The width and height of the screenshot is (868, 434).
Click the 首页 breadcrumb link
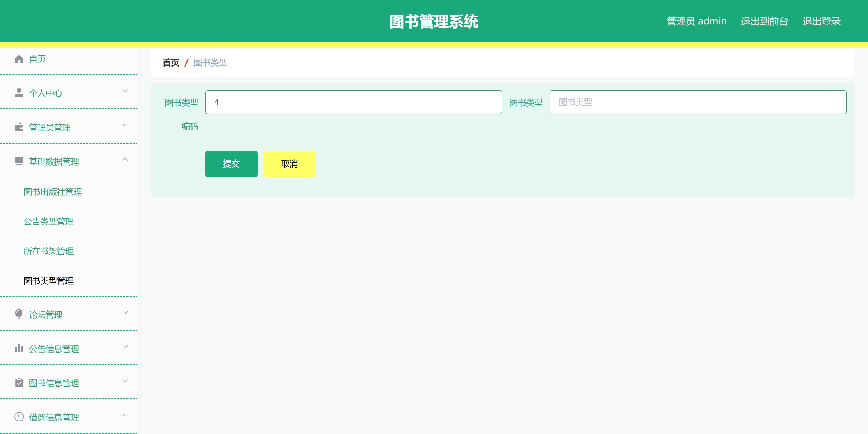171,63
